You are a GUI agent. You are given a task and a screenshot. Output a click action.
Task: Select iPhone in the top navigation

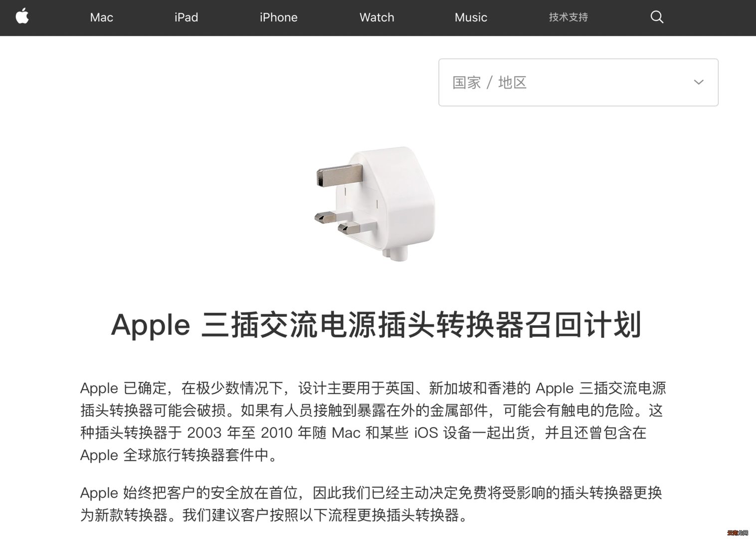tap(278, 17)
